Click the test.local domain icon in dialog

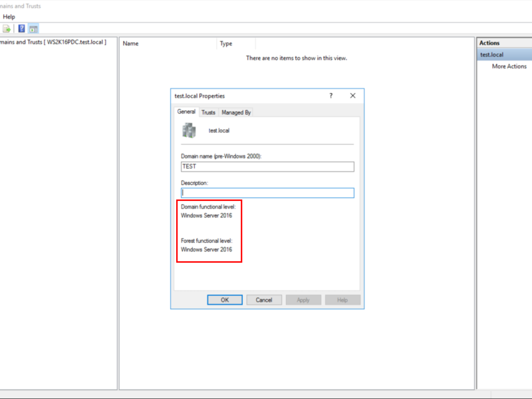pyautogui.click(x=189, y=130)
